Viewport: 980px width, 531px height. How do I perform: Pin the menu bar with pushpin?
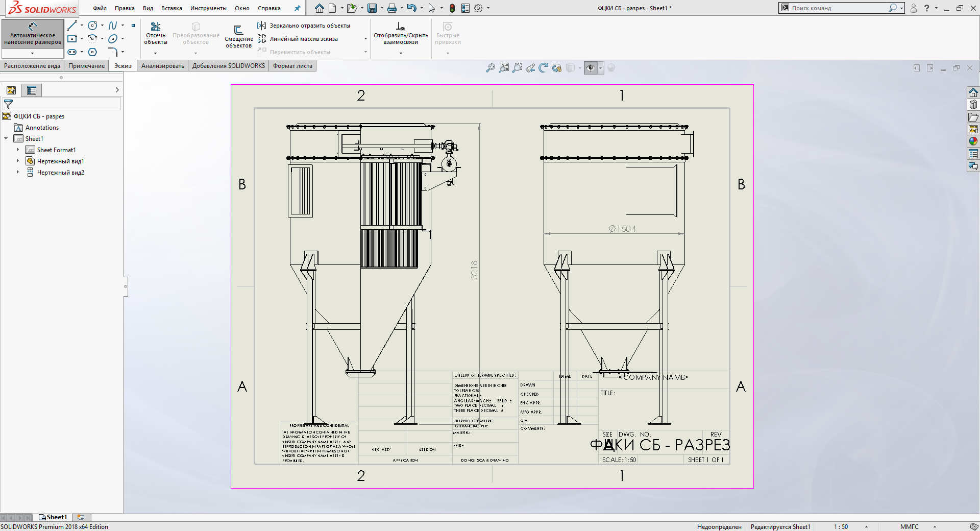tap(298, 8)
